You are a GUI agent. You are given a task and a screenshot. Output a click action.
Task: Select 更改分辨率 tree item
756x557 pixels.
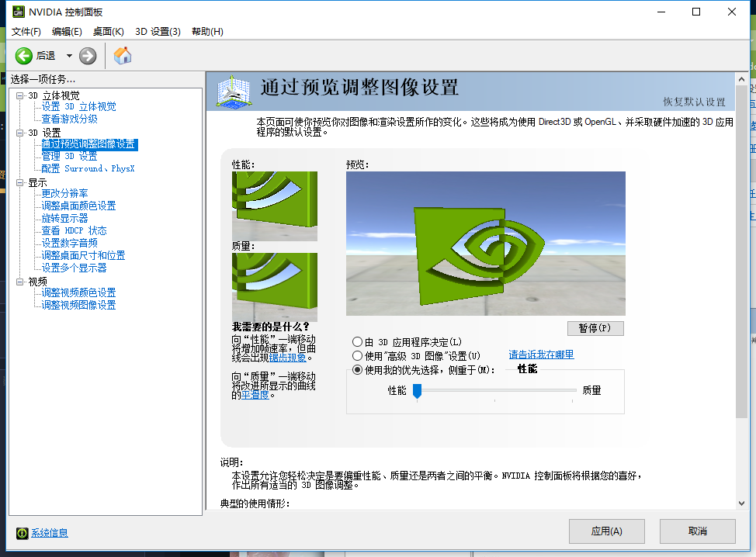point(64,194)
